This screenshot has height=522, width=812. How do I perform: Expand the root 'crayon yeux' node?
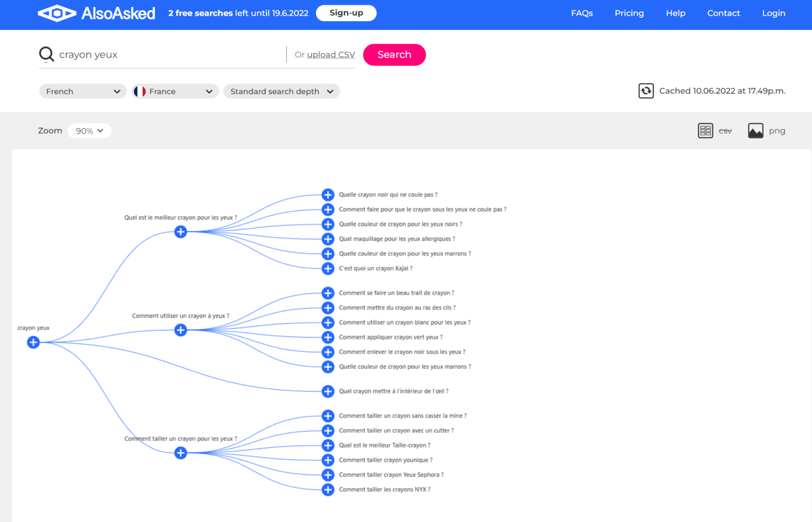pyautogui.click(x=33, y=342)
